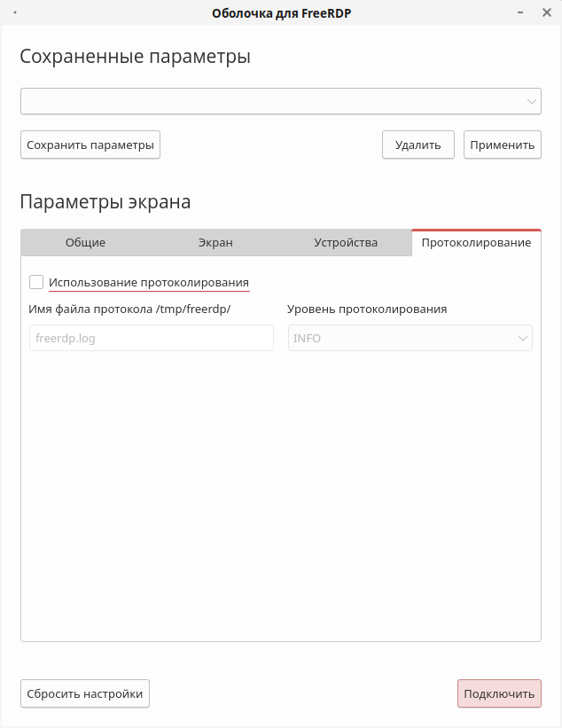The height and width of the screenshot is (728, 562).
Task: Click the Удалить button
Action: point(418,145)
